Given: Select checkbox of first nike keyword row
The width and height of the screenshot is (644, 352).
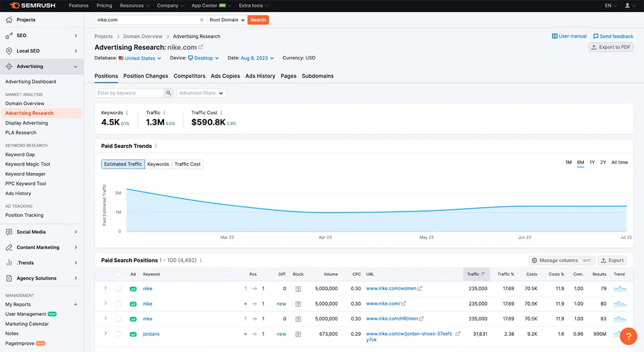Looking at the screenshot, I should click(118, 289).
